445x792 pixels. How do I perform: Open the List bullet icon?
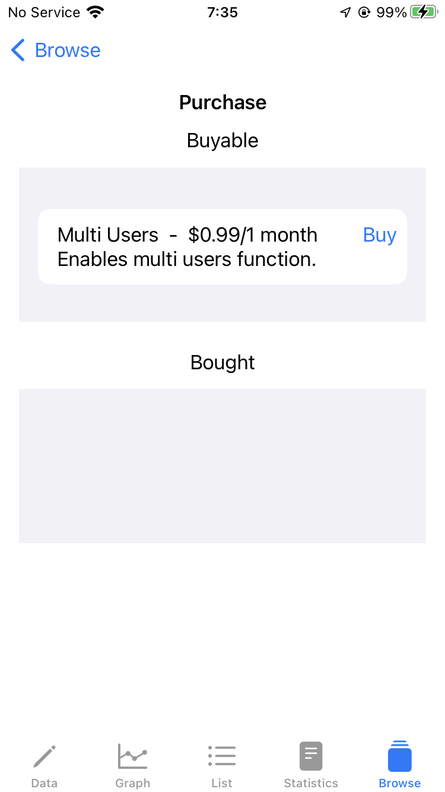click(x=222, y=756)
